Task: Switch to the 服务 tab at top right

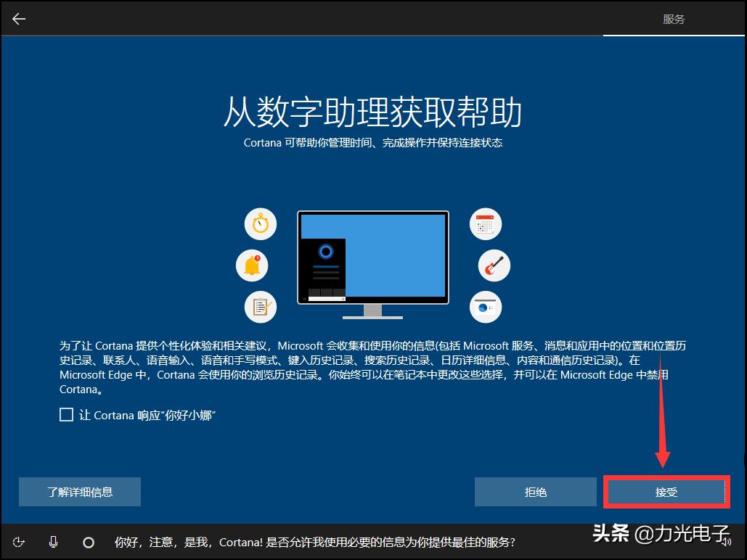Action: point(674,19)
